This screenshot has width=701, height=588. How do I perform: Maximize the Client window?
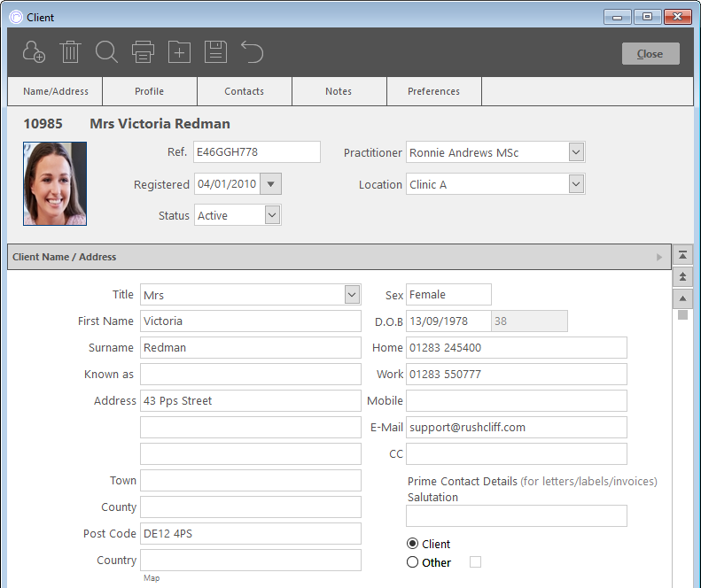coord(647,17)
